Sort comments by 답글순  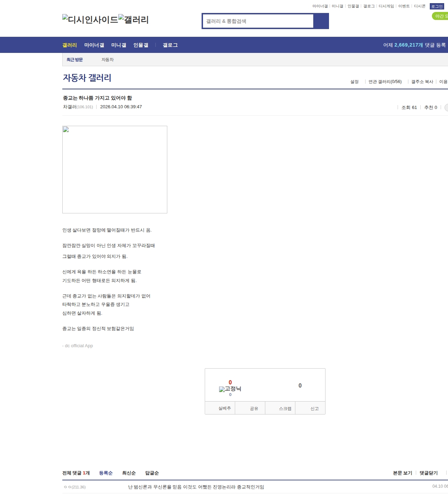click(x=152, y=473)
